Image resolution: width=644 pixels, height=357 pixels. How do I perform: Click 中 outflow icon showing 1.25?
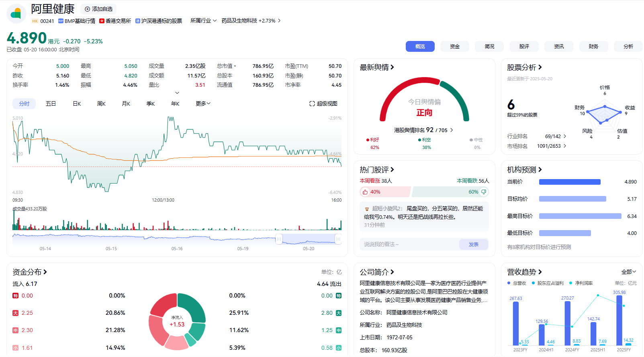339,330
